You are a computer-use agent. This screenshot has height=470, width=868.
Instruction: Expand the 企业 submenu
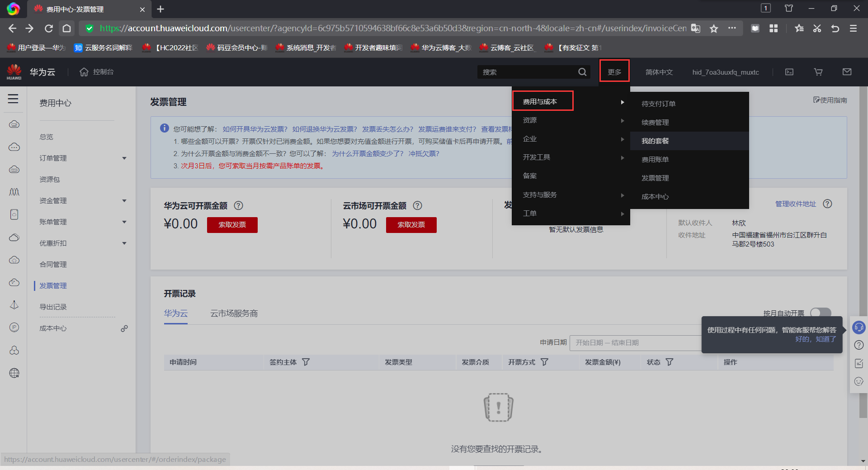click(x=571, y=139)
